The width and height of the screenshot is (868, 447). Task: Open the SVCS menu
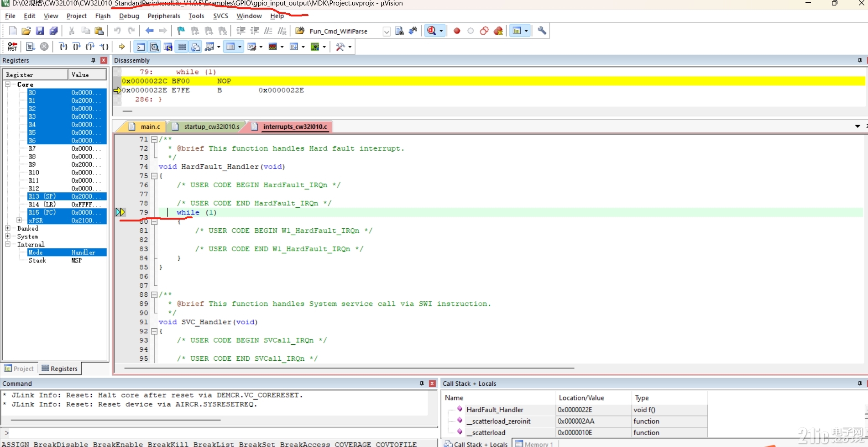click(220, 16)
